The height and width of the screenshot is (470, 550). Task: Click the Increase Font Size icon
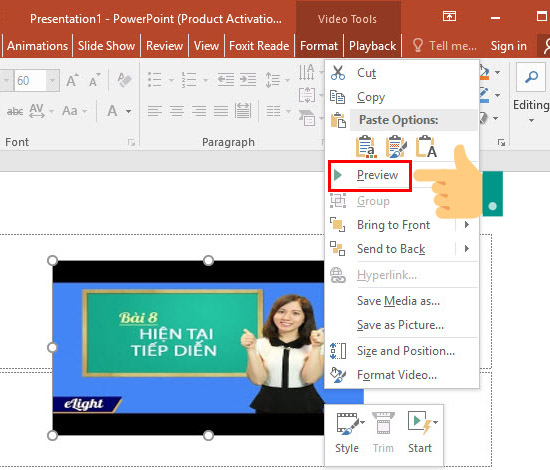tap(72, 80)
